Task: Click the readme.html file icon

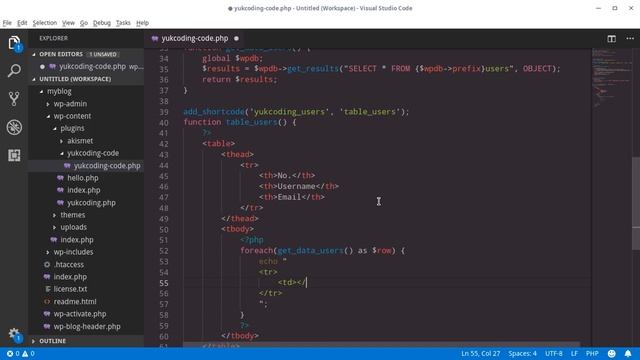Action: (x=47, y=302)
